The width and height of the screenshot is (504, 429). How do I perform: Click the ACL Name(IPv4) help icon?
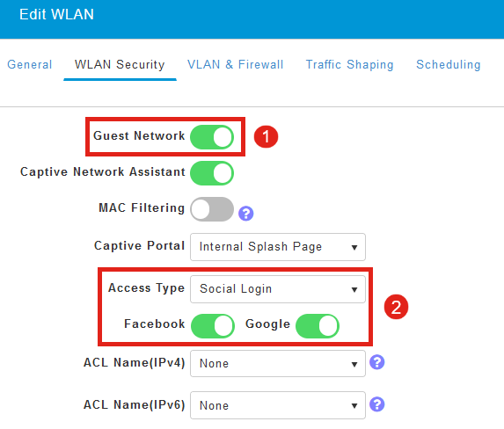click(377, 362)
